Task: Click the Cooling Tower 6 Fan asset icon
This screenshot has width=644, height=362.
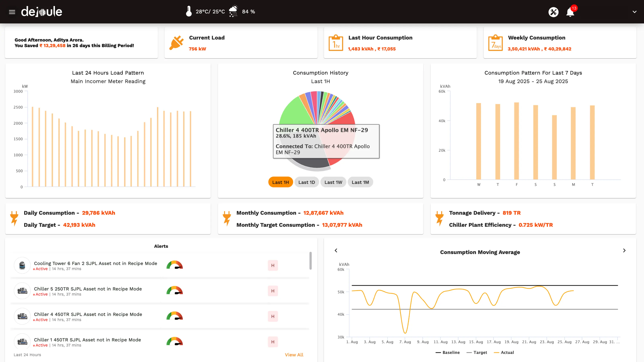Action: coord(22,265)
